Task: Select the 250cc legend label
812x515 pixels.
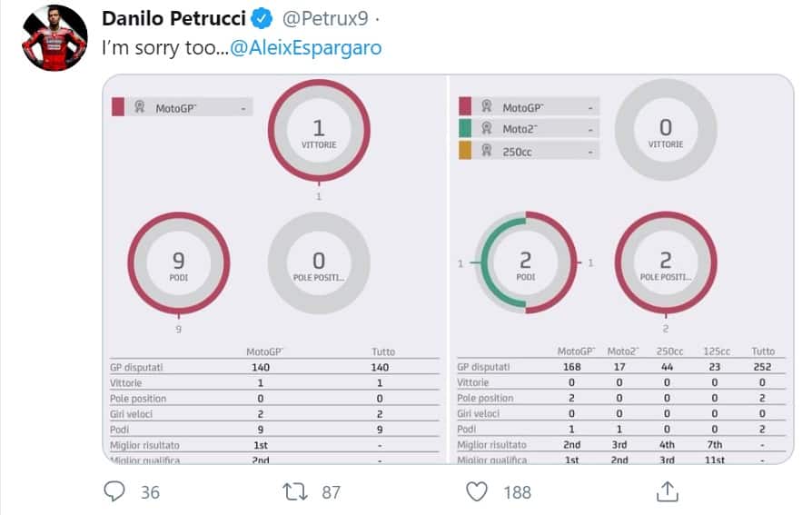Action: coord(517,151)
